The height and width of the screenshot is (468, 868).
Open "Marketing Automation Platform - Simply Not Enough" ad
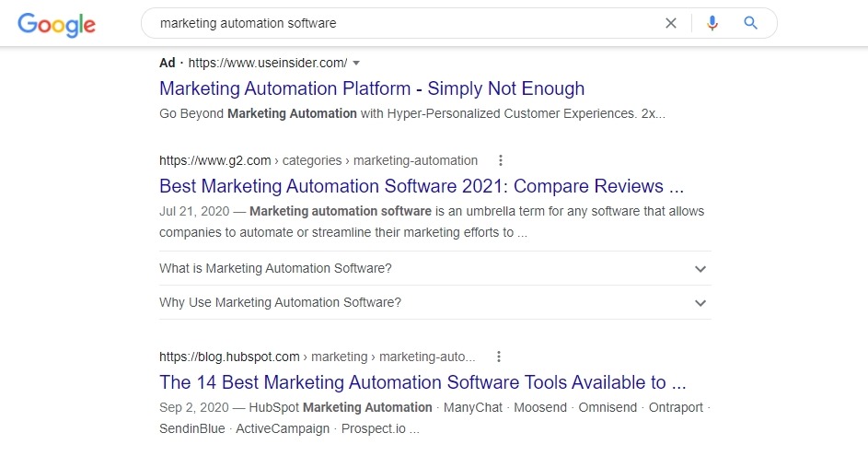tap(372, 88)
